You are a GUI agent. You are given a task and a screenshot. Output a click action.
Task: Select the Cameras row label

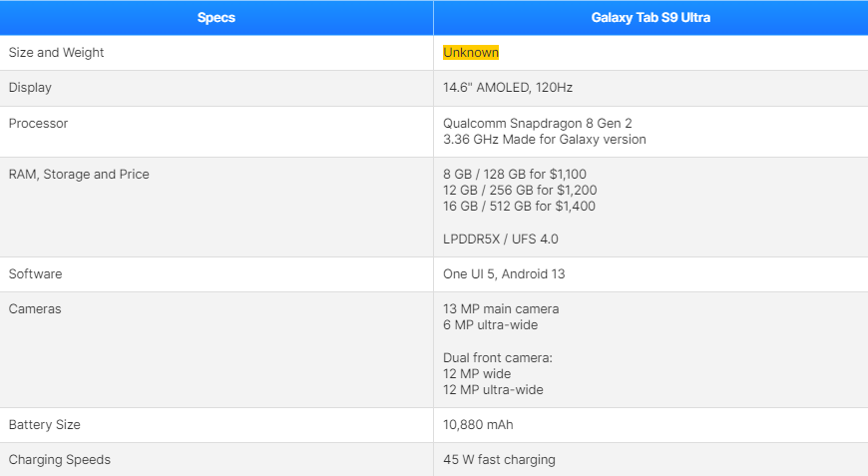(34, 308)
